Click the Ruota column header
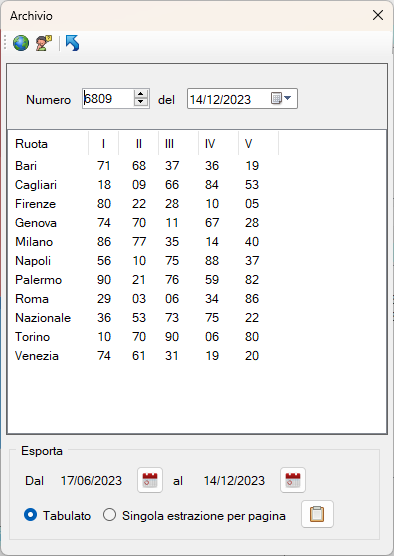 tap(48, 144)
